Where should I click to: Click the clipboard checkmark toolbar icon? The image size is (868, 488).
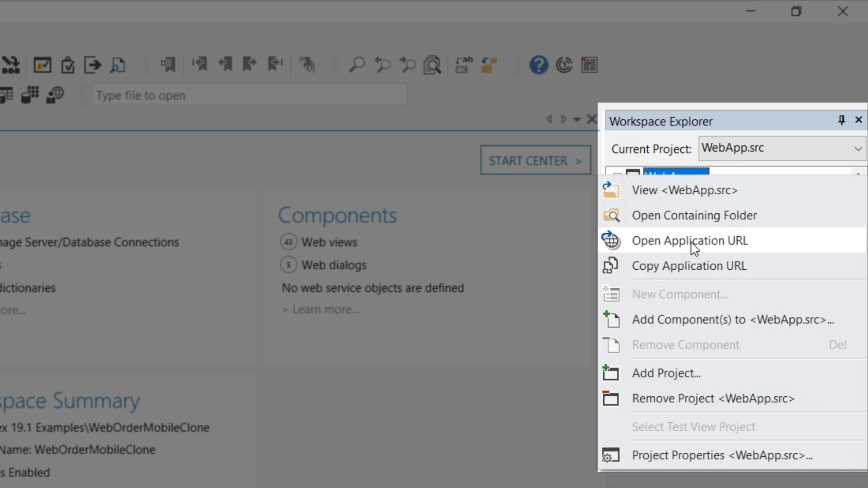68,65
